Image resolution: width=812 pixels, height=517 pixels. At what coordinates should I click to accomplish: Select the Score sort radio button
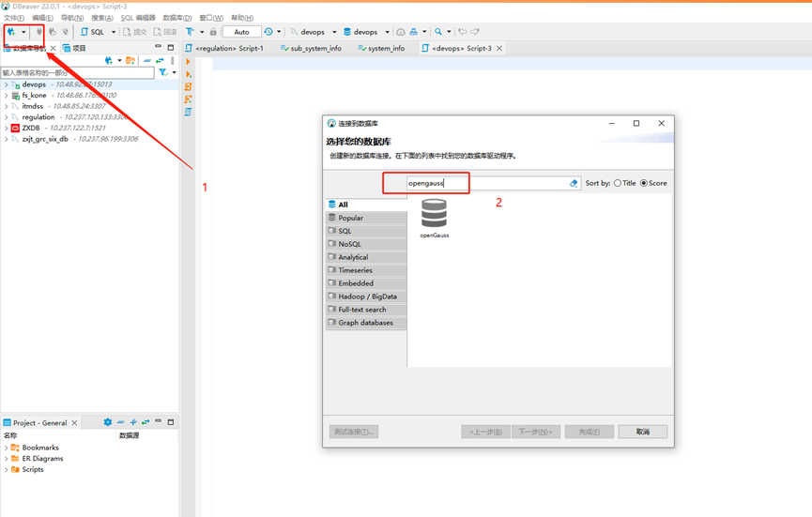pos(644,183)
